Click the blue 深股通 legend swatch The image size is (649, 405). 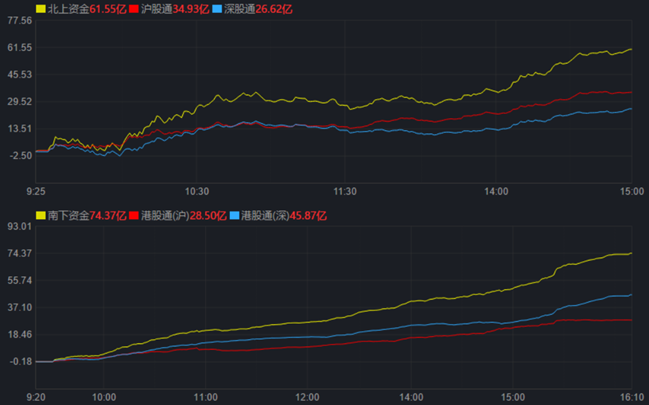coord(216,9)
